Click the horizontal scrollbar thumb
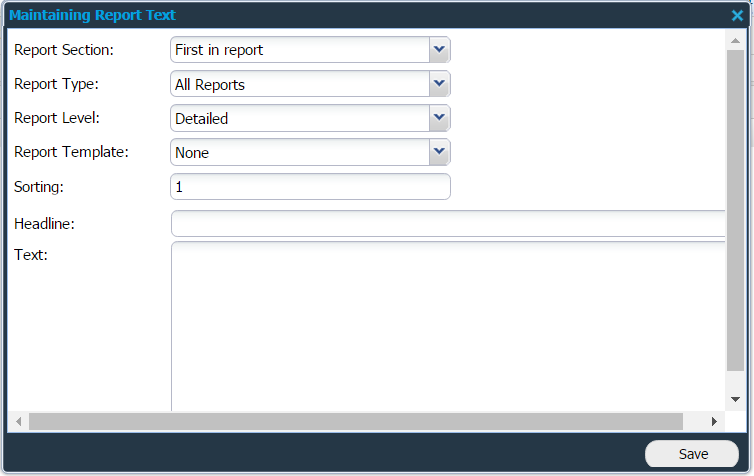This screenshot has width=754, height=476. pos(355,422)
